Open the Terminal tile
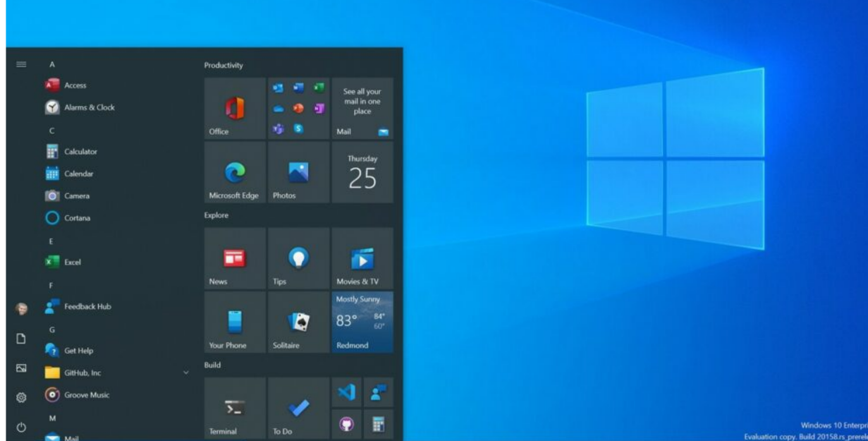 [x=235, y=409]
